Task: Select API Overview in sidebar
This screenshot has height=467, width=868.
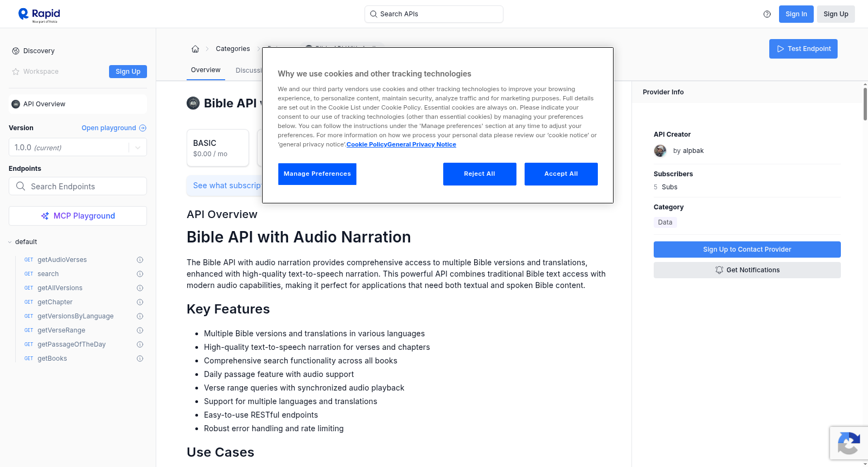Action: pos(78,104)
